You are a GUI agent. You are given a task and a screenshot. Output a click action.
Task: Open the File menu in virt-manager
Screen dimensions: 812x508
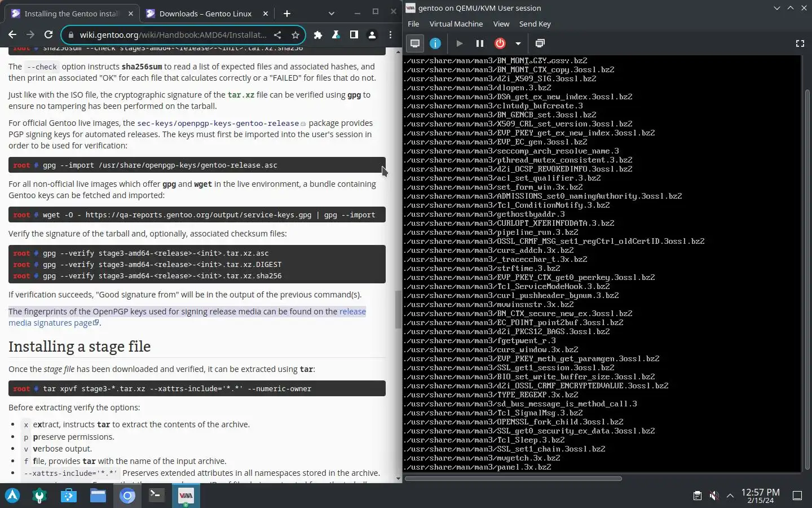(x=413, y=24)
